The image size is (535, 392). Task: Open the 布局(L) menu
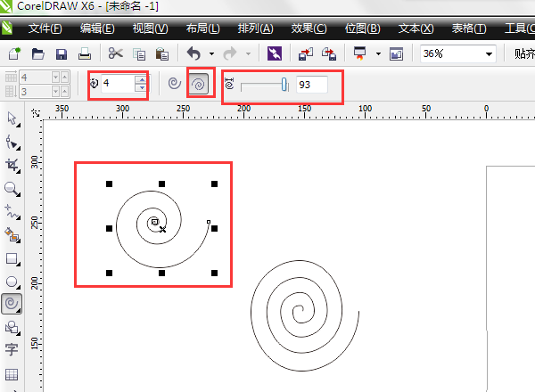tap(203, 29)
